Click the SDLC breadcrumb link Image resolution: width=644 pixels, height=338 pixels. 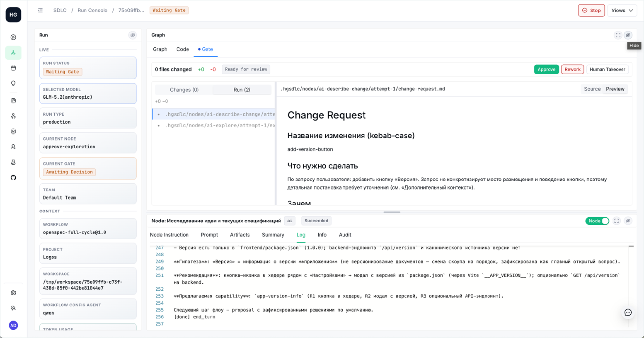(x=60, y=10)
